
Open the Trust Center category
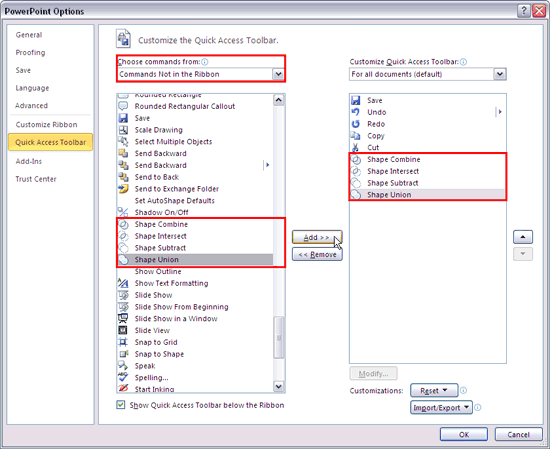(x=36, y=179)
